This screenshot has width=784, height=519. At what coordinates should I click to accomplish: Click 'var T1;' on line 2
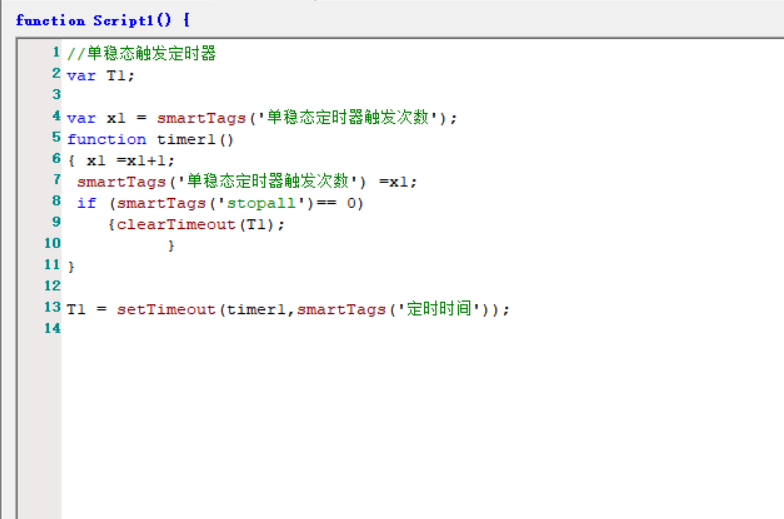pos(100,76)
